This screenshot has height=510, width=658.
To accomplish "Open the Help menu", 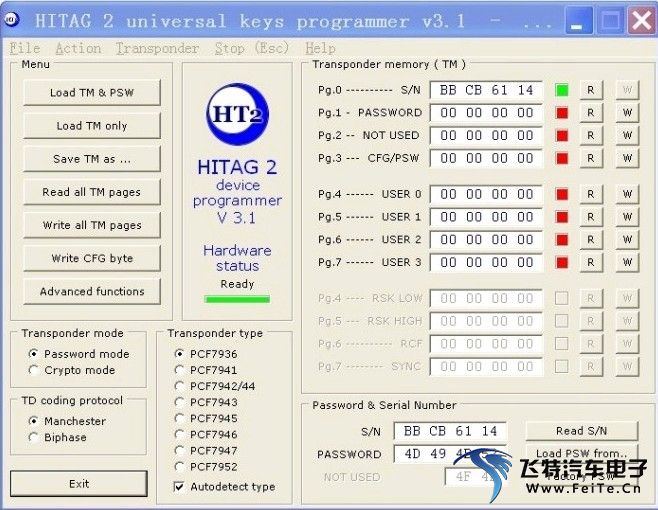I will [x=320, y=48].
